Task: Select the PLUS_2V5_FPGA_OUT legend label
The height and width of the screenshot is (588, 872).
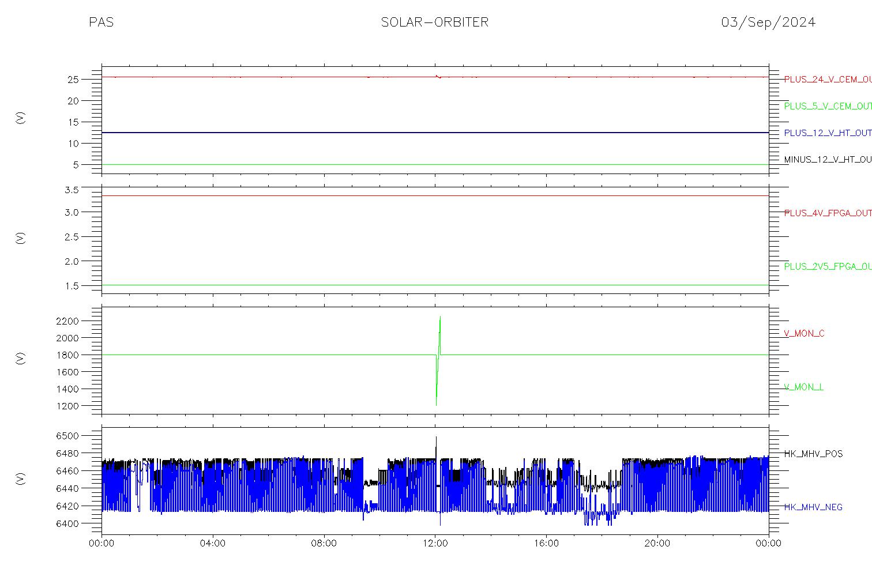Action: tap(828, 267)
